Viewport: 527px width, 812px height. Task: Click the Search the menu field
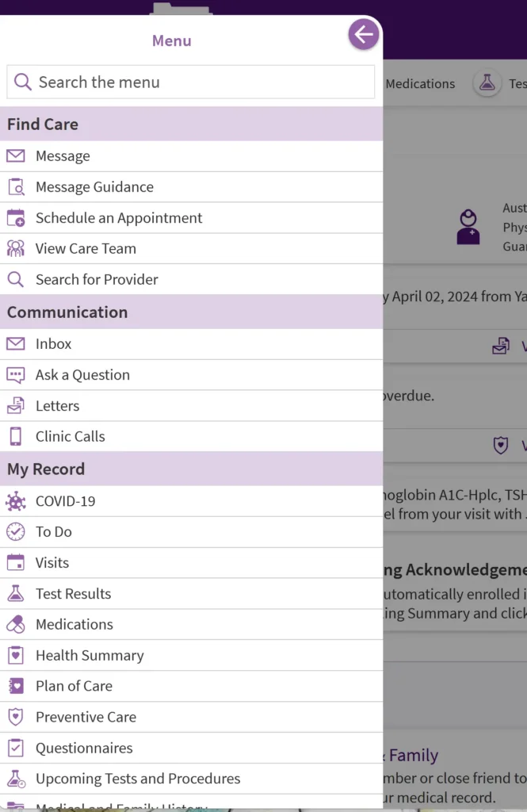[x=190, y=82]
